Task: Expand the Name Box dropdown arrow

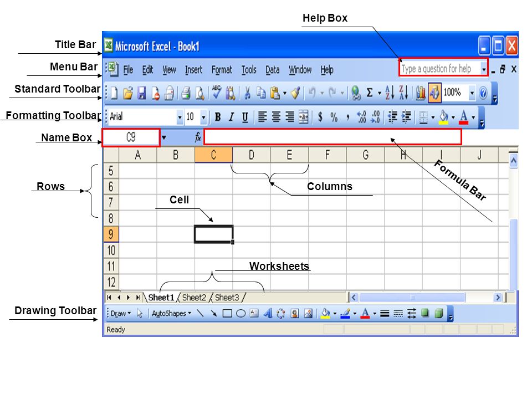Action: point(164,137)
